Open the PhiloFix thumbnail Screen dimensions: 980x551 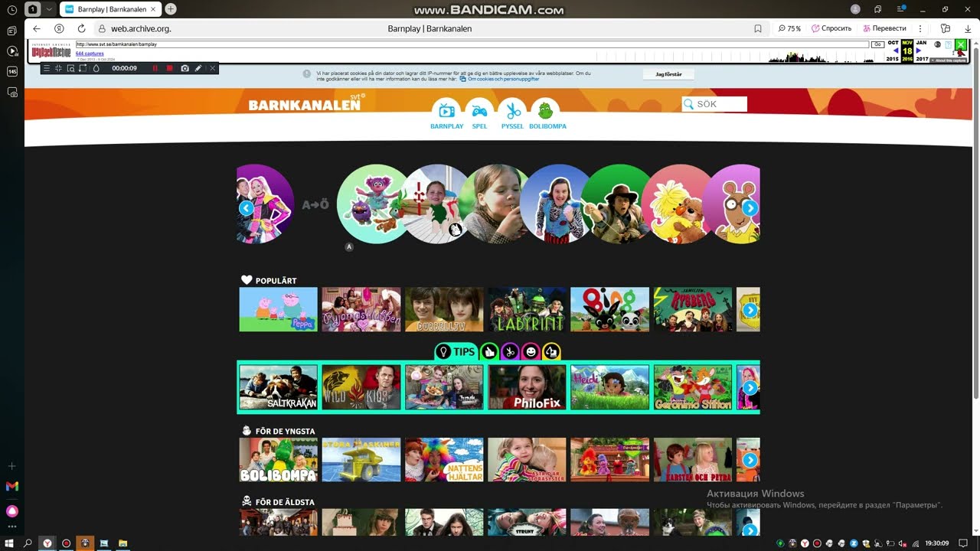(x=527, y=387)
